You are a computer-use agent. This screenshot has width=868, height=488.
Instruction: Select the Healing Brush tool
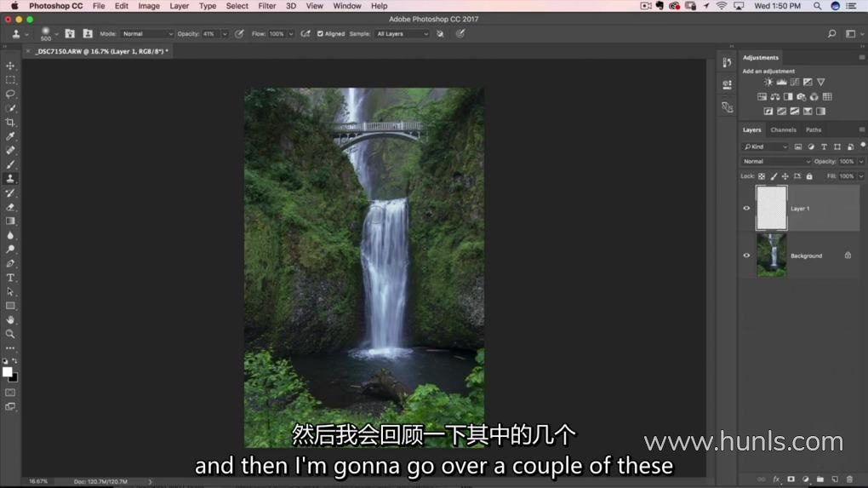pos(10,151)
